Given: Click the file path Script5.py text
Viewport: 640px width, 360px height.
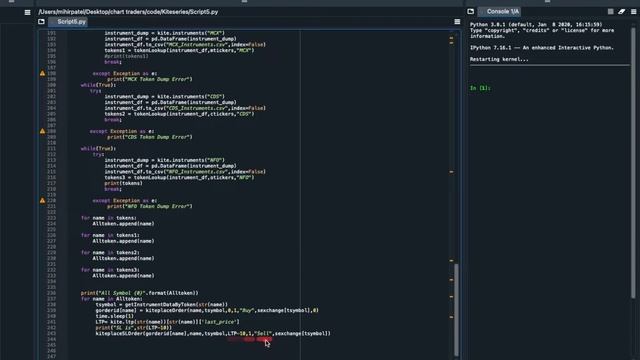Looking at the screenshot, I should coord(128,12).
